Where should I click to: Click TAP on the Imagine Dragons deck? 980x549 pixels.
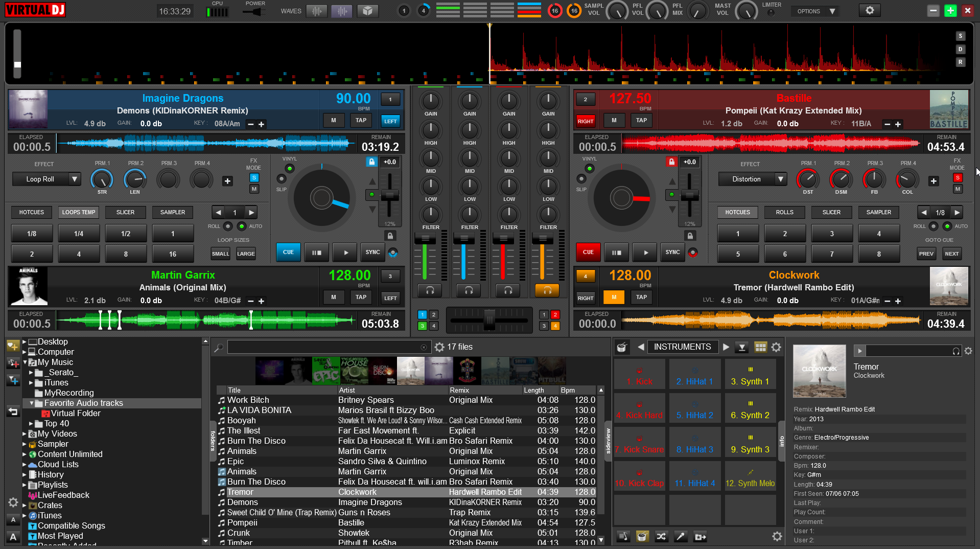(361, 121)
